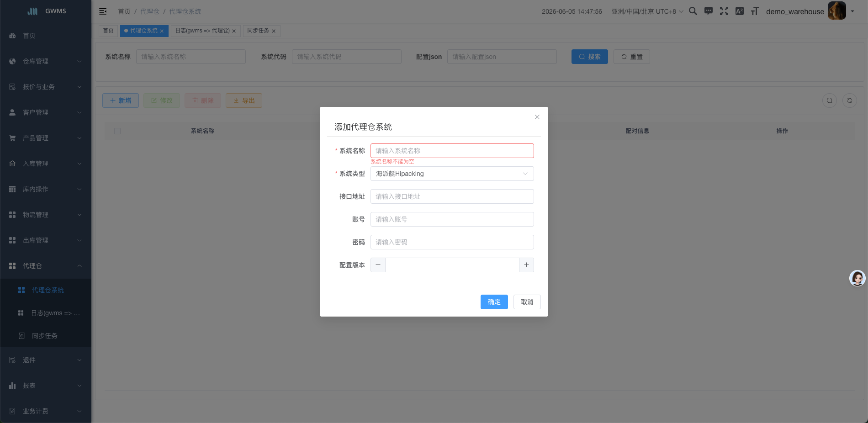Open the floating assistant avatar
The height and width of the screenshot is (423, 868).
click(857, 278)
